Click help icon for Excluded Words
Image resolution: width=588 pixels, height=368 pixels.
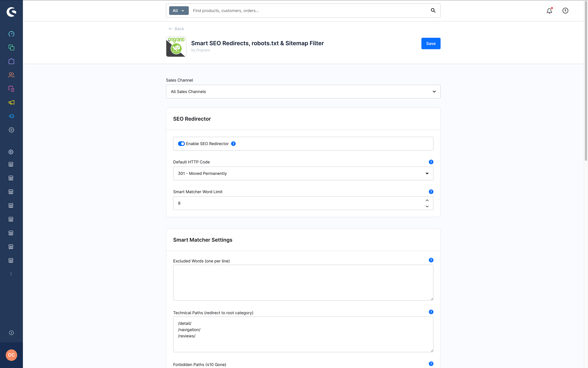[x=431, y=260]
